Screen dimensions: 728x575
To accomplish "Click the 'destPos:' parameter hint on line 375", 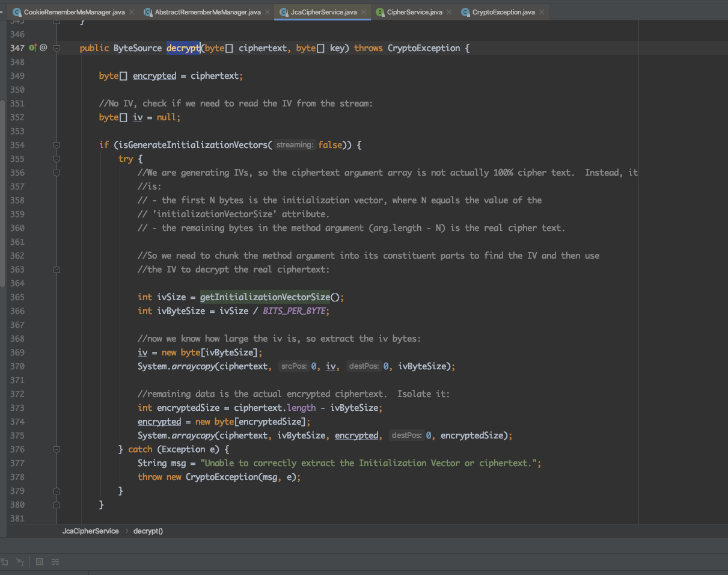I will click(x=406, y=435).
